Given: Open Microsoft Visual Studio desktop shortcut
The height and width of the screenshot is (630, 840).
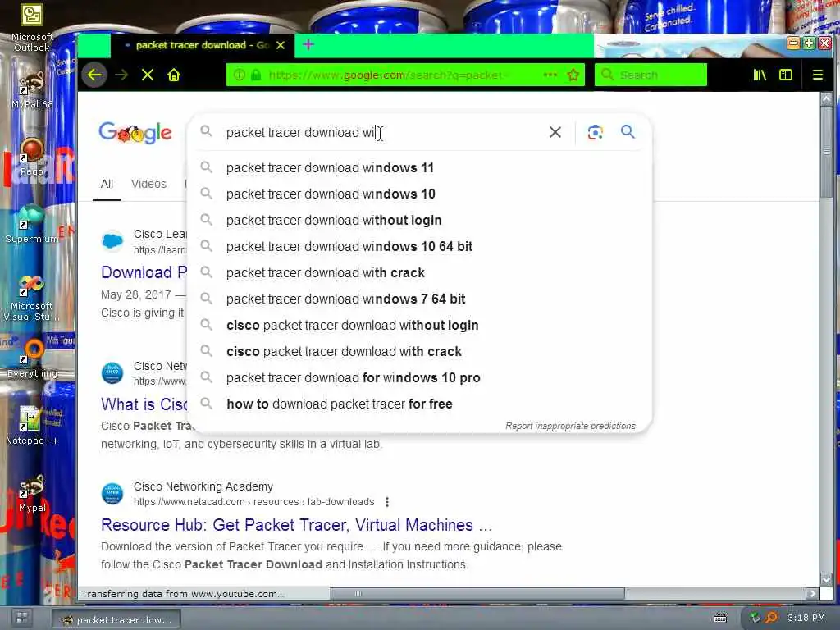Looking at the screenshot, I should (32, 297).
